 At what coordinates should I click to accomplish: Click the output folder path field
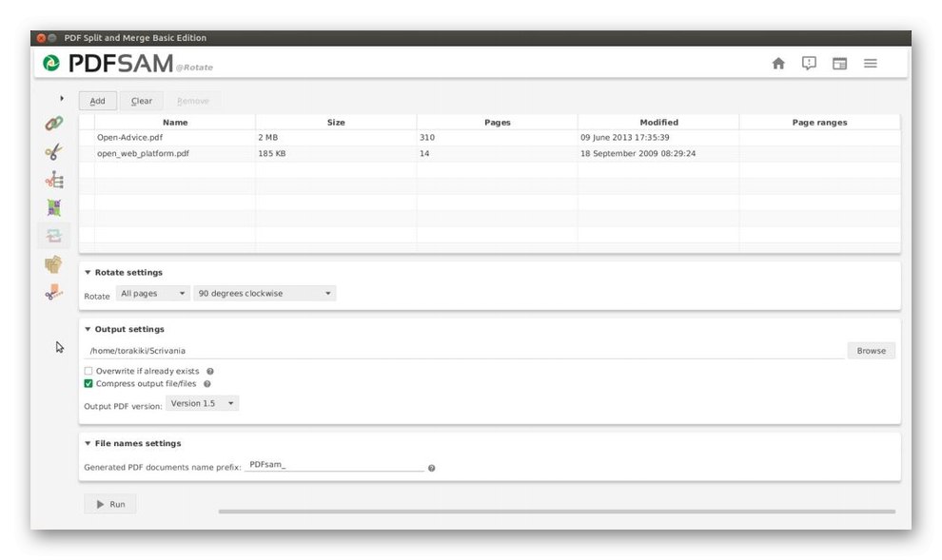(x=464, y=351)
